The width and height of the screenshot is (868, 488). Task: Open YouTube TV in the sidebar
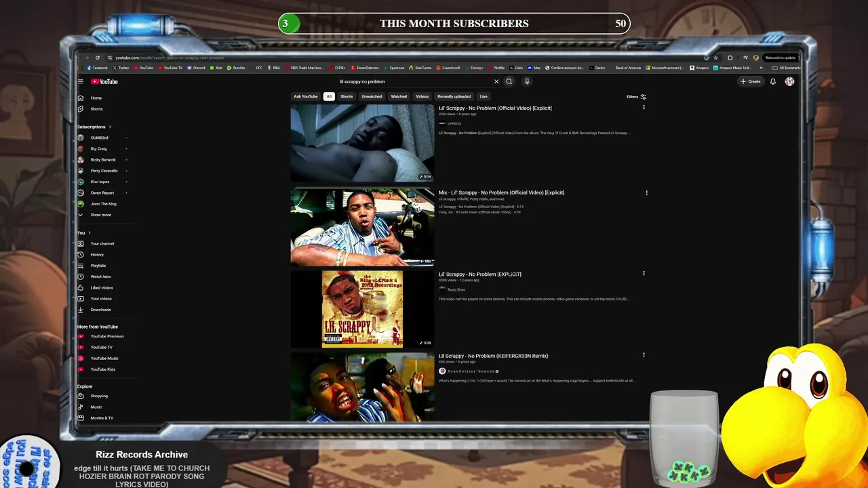tap(102, 347)
